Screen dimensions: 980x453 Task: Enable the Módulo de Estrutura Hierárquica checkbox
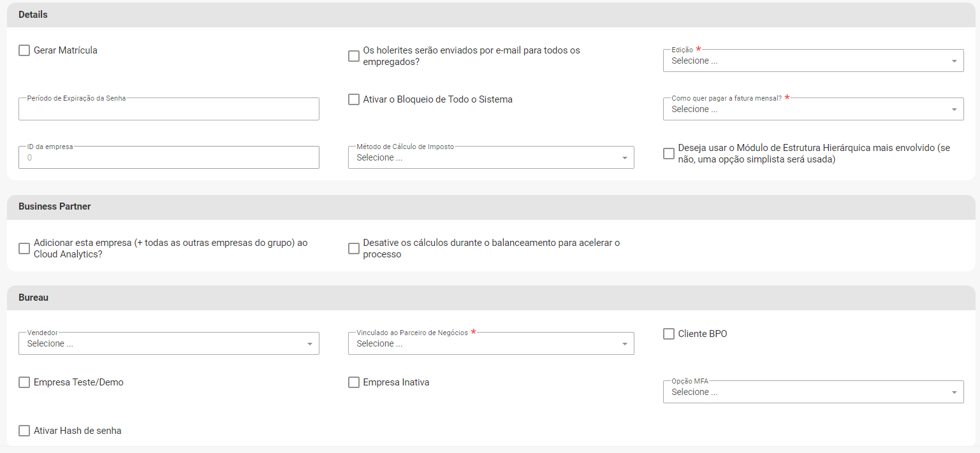pos(669,154)
